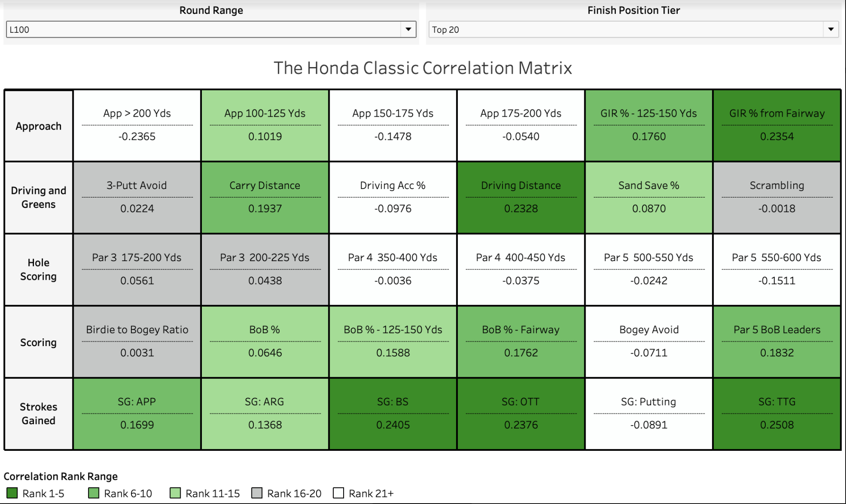846x504 pixels.
Task: Select the Rank 16-20 legend swatch
Action: (257, 493)
